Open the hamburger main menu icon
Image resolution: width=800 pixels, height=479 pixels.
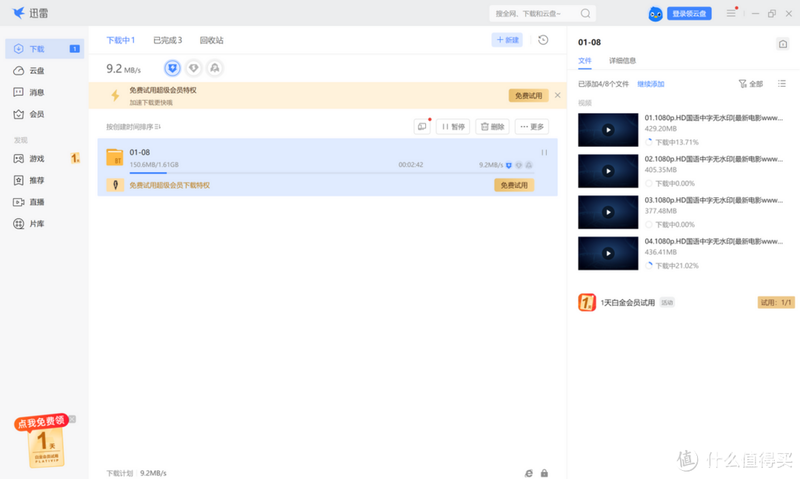731,13
